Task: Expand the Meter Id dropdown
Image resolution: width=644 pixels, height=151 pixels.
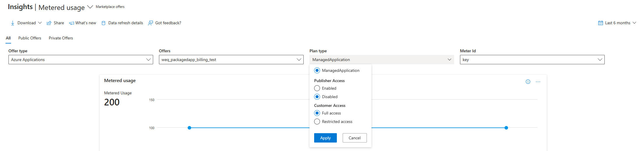Action: [532, 60]
